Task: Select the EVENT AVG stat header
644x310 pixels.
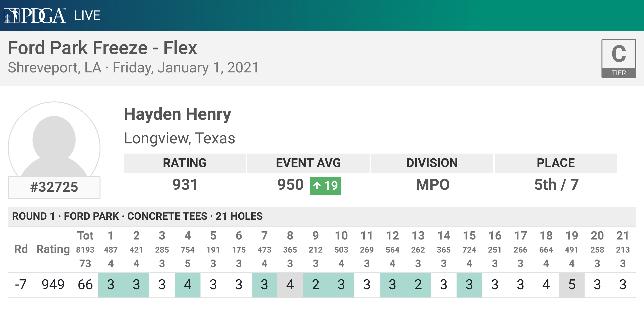Action: 308,163
